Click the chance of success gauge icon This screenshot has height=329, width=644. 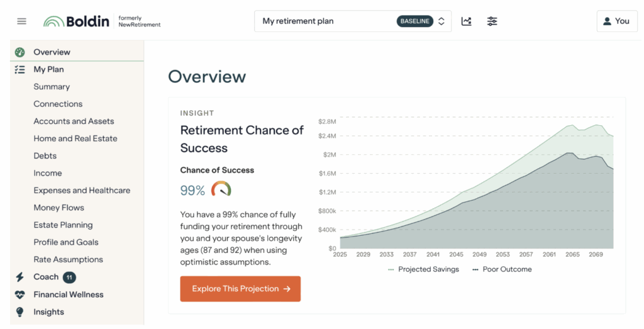pyautogui.click(x=221, y=189)
